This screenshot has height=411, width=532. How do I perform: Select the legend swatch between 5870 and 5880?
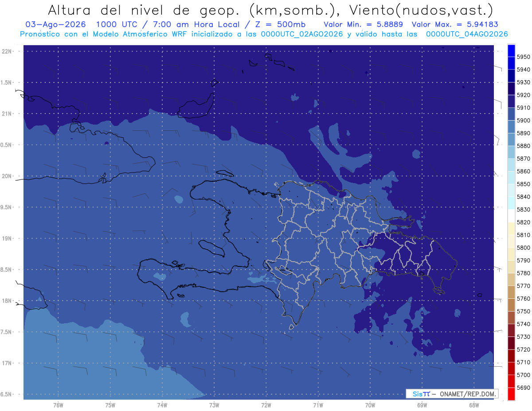[x=511, y=152]
